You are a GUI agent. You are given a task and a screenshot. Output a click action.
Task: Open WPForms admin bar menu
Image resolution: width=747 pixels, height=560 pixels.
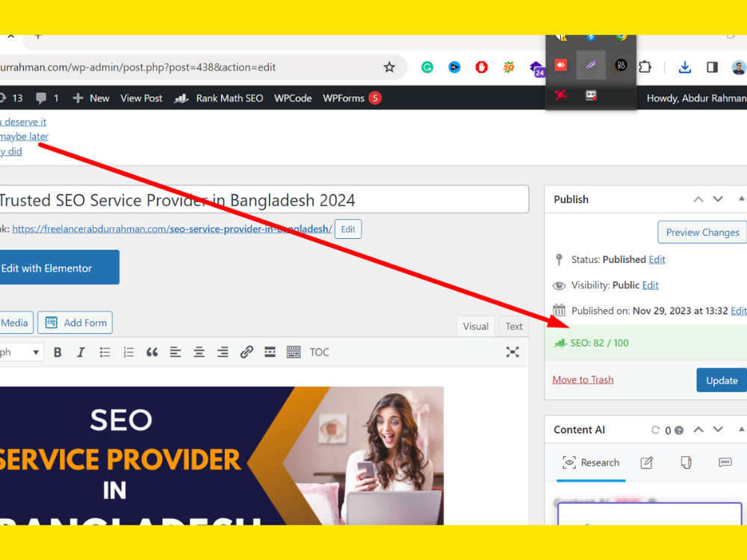(x=352, y=98)
